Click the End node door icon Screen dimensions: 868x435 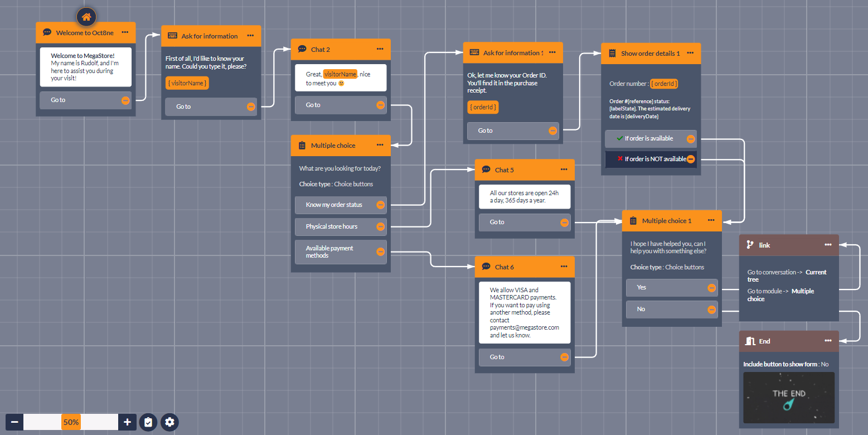pyautogui.click(x=750, y=341)
